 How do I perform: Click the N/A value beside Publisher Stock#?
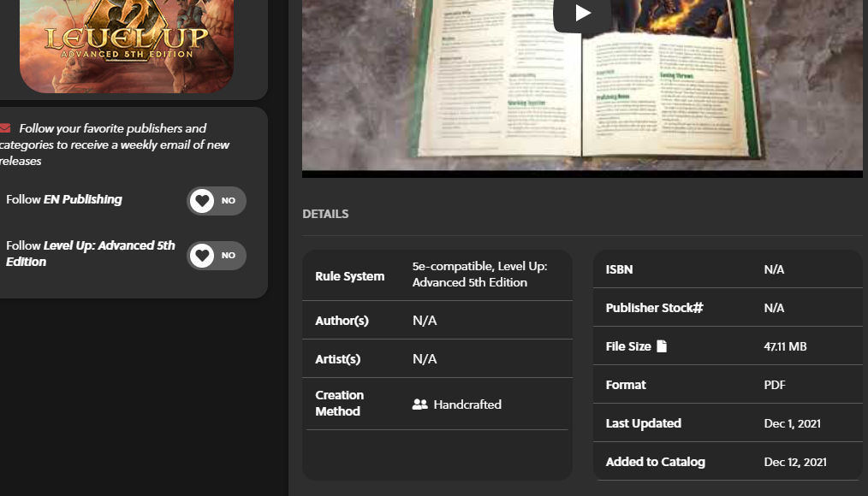774,308
